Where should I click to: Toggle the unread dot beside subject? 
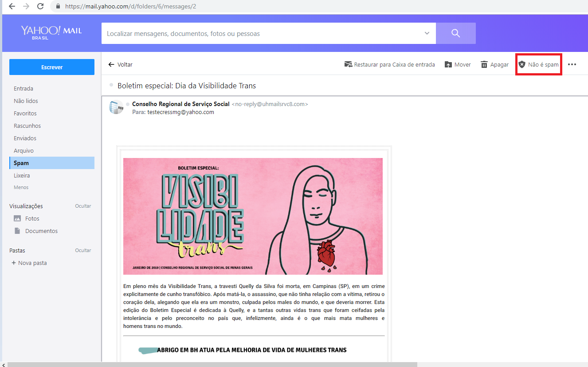click(x=111, y=85)
